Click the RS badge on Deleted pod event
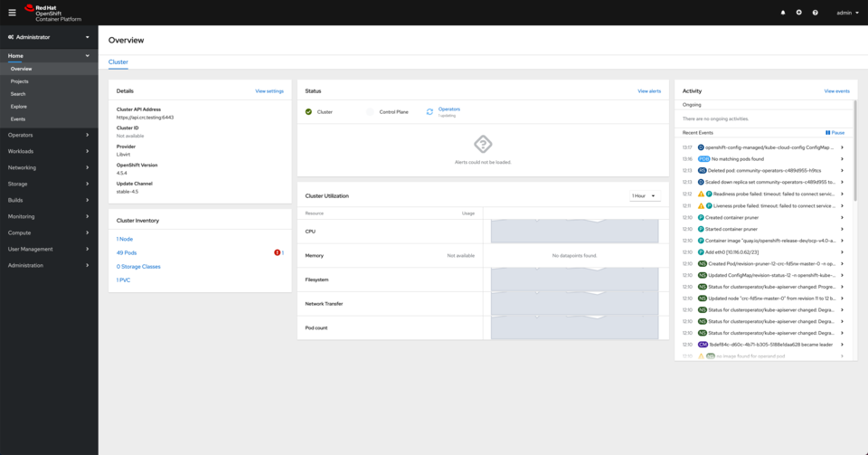The image size is (868, 455). click(x=702, y=170)
